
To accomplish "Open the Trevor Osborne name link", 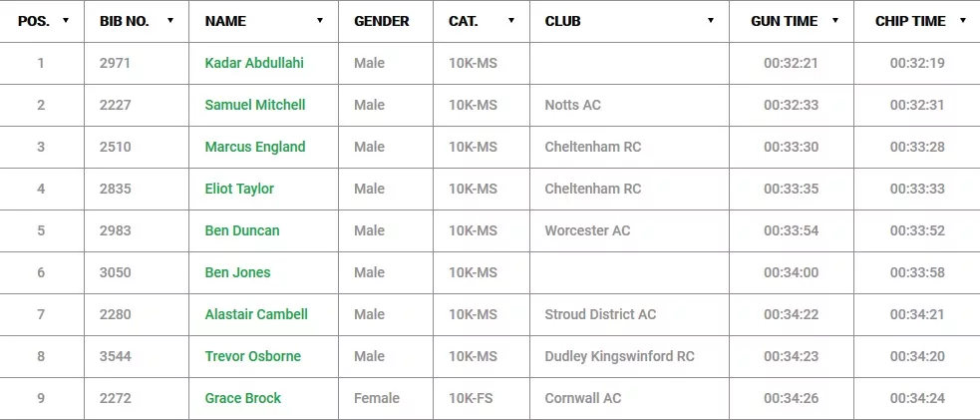I will [x=252, y=356].
